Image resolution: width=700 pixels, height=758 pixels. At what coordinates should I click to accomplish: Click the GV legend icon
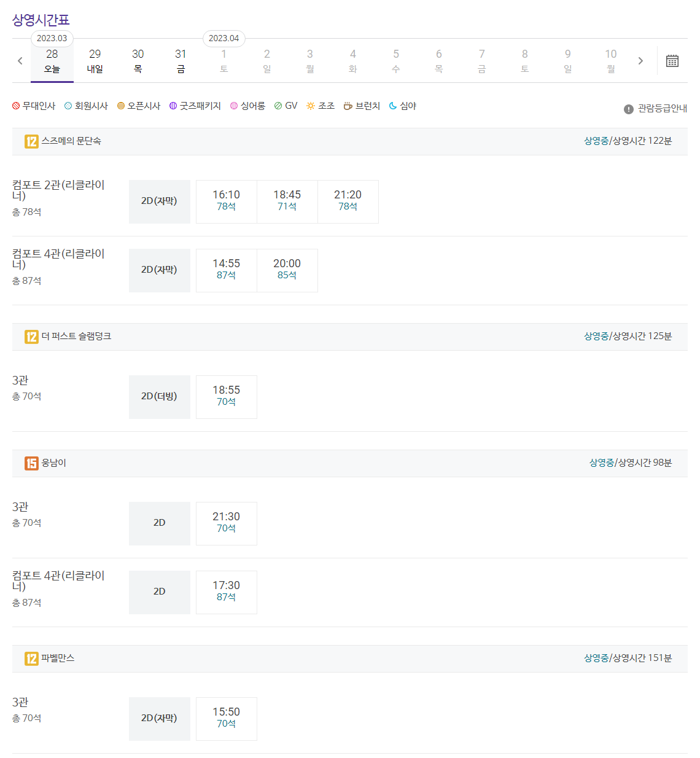click(278, 106)
